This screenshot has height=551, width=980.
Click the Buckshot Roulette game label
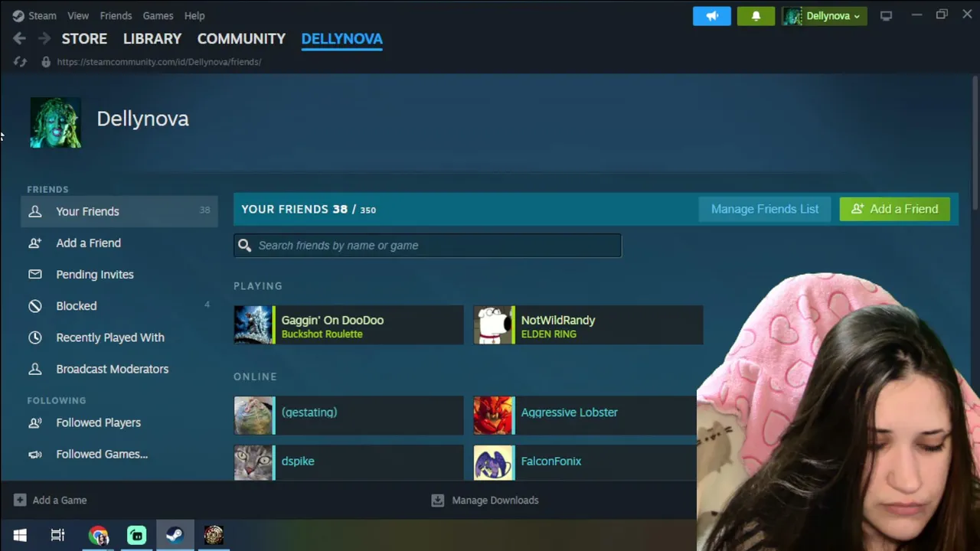322,334
